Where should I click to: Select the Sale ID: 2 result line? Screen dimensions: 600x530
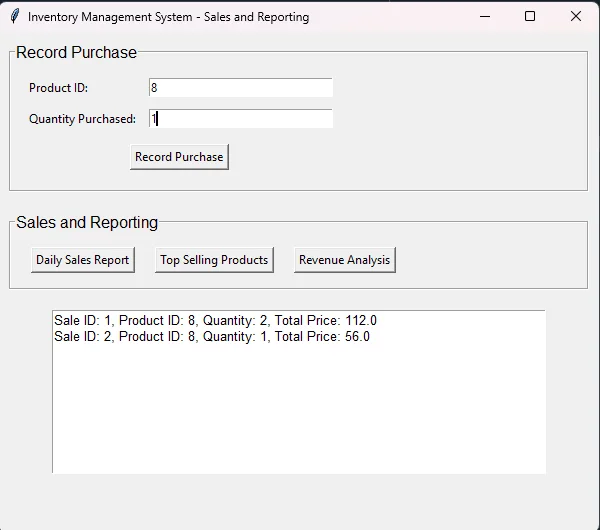(x=212, y=336)
